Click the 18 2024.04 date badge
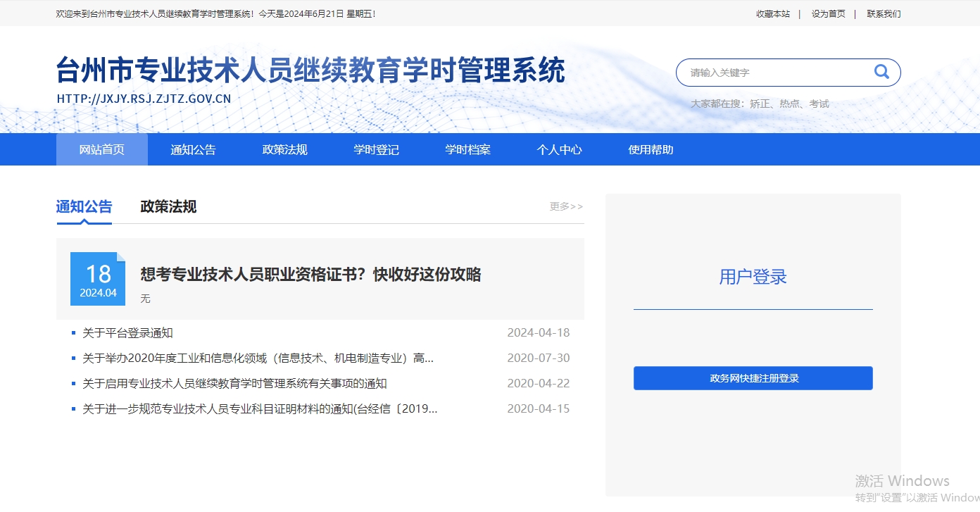The width and height of the screenshot is (980, 512). pos(98,279)
